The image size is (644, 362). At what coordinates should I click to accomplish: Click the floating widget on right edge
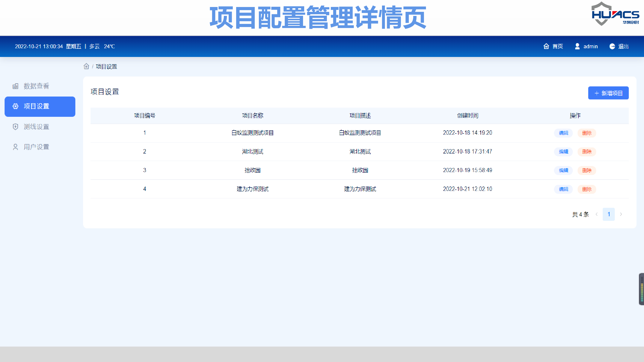coord(642,289)
